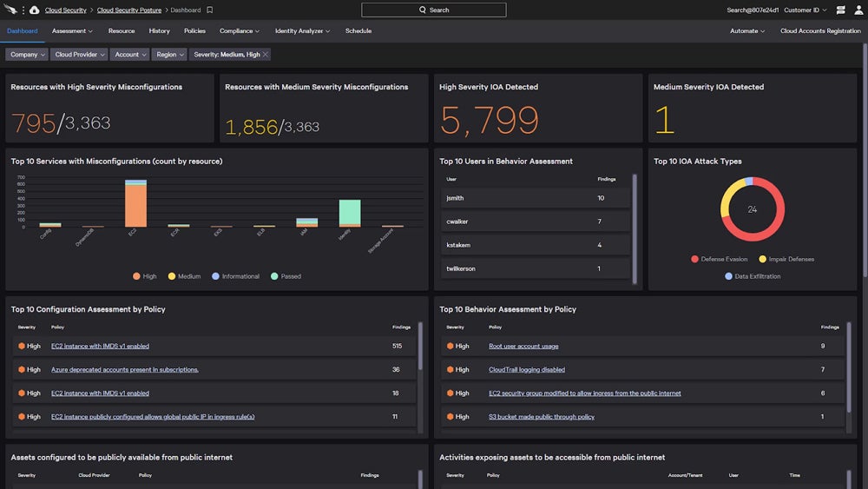Click the CrowdStrike falcon logo
Image resolution: width=868 pixels, height=489 pixels.
pyautogui.click(x=9, y=10)
